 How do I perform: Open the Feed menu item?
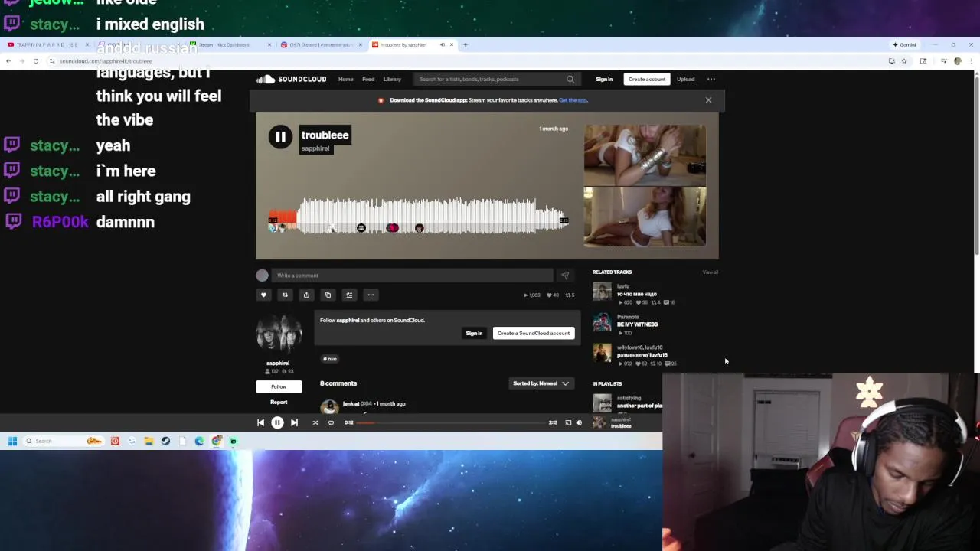pyautogui.click(x=368, y=79)
